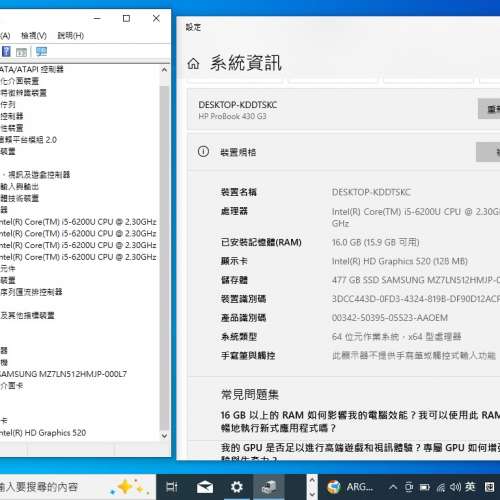500x500 pixels.
Task: Open the 檢視(V) menu in Device Manager
Action: [x=34, y=35]
